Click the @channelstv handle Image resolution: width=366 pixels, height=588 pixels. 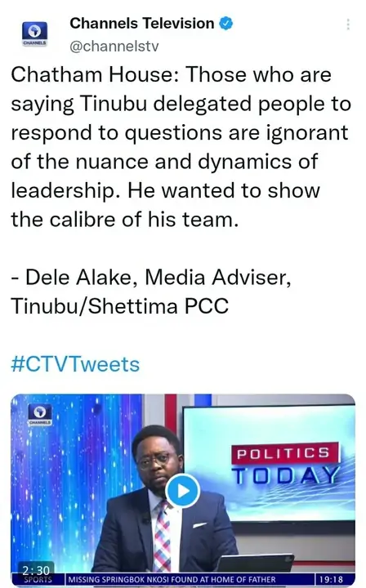tap(114, 46)
